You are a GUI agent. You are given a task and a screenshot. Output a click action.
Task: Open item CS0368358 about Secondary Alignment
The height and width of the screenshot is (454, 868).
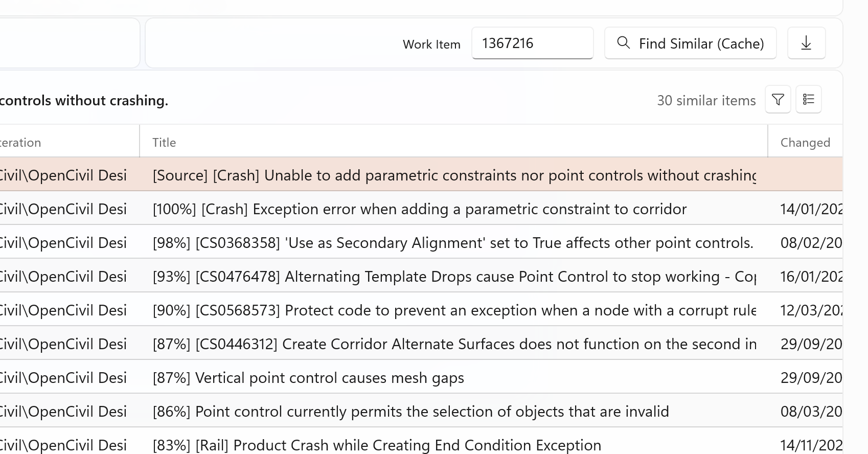coord(452,243)
